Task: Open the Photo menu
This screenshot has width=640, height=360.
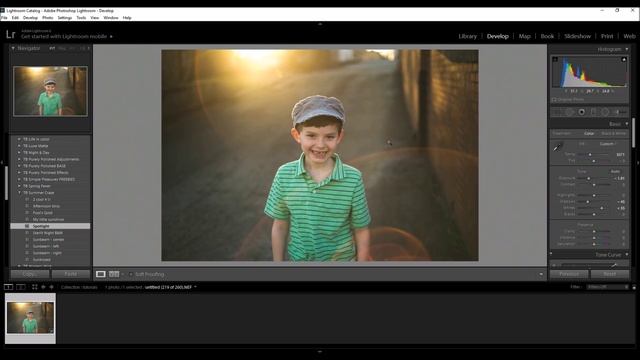Action: (x=47, y=18)
